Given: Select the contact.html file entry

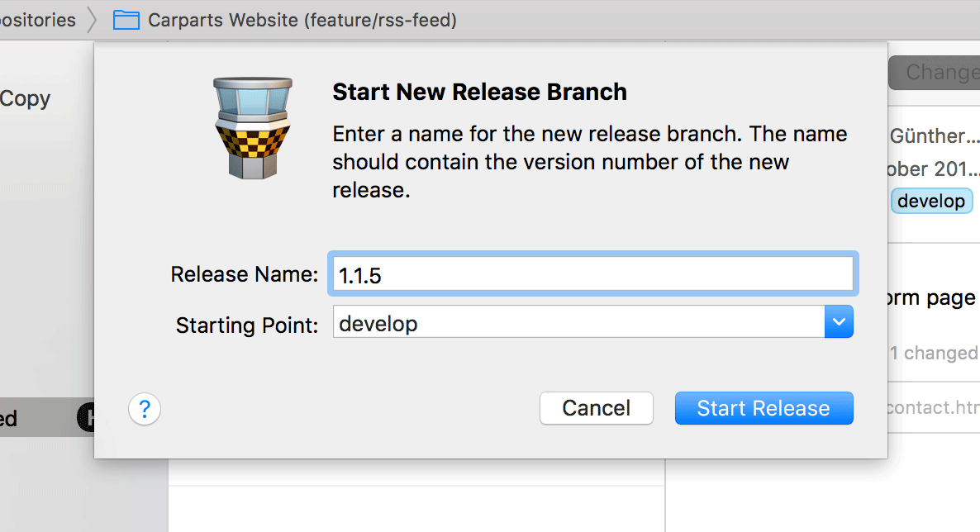Looking at the screenshot, I should pos(932,407).
